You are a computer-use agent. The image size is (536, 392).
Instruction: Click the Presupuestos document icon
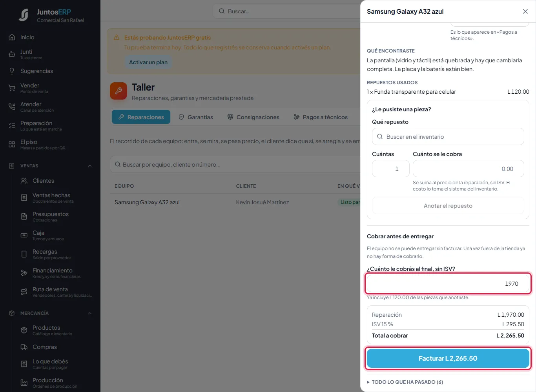coord(24,217)
